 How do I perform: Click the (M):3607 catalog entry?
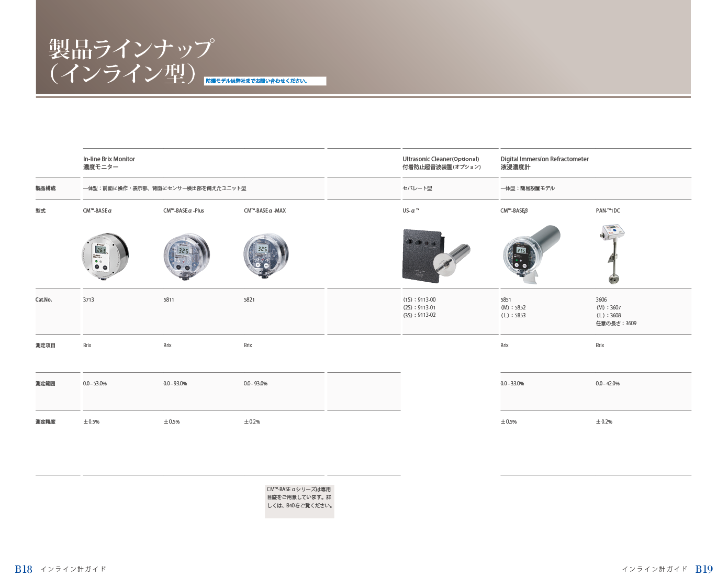608,307
